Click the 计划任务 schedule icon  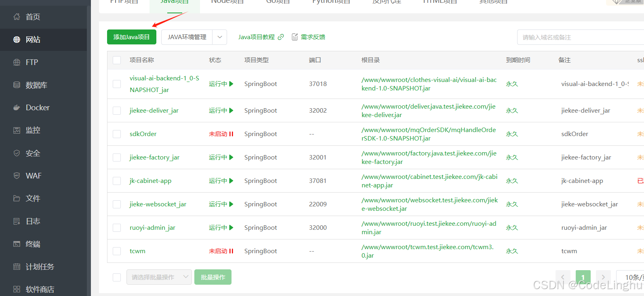click(x=17, y=267)
